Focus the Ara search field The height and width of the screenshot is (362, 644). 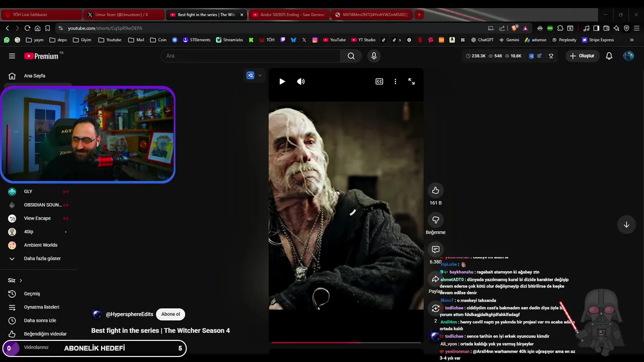click(251, 56)
